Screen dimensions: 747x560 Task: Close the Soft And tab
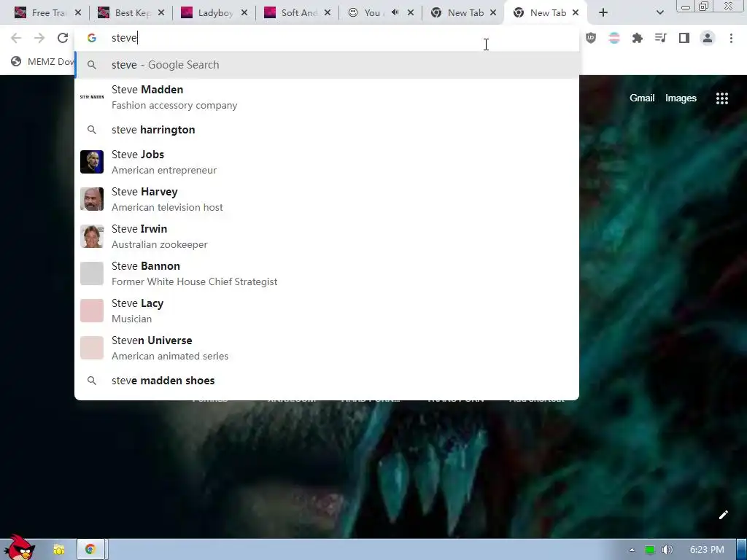(x=328, y=13)
